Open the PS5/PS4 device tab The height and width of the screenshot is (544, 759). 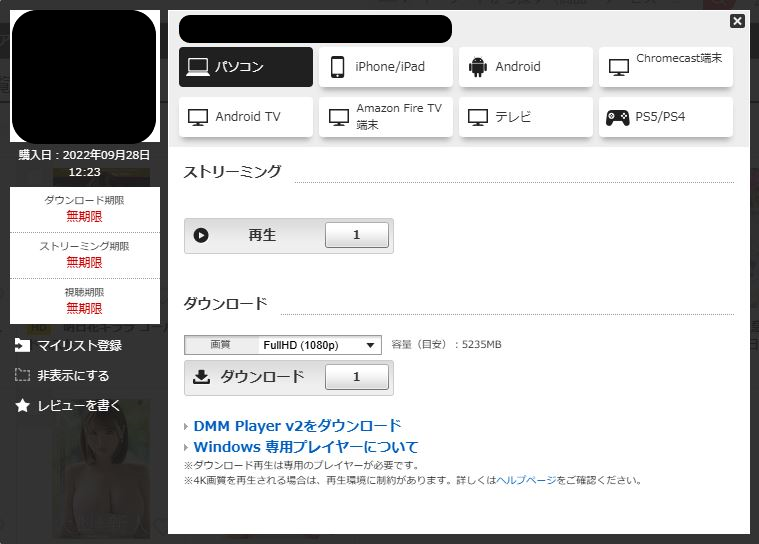pos(666,117)
